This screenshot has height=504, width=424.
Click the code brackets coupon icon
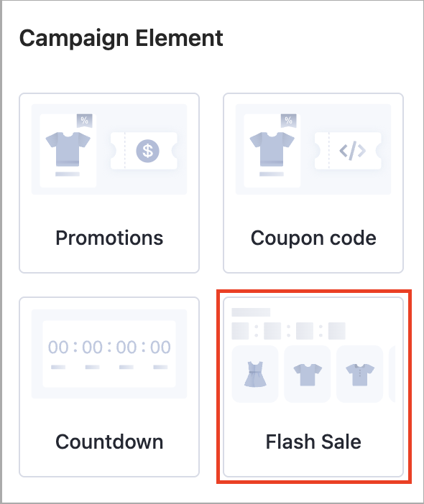pyautogui.click(x=353, y=151)
